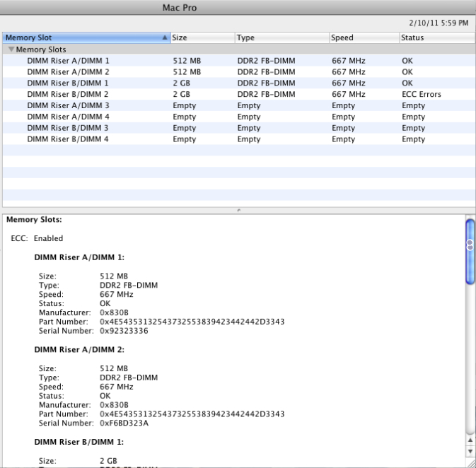The image size is (476, 468).
Task: Click the blue vertical scrollbar thumb
Action: coord(470,252)
